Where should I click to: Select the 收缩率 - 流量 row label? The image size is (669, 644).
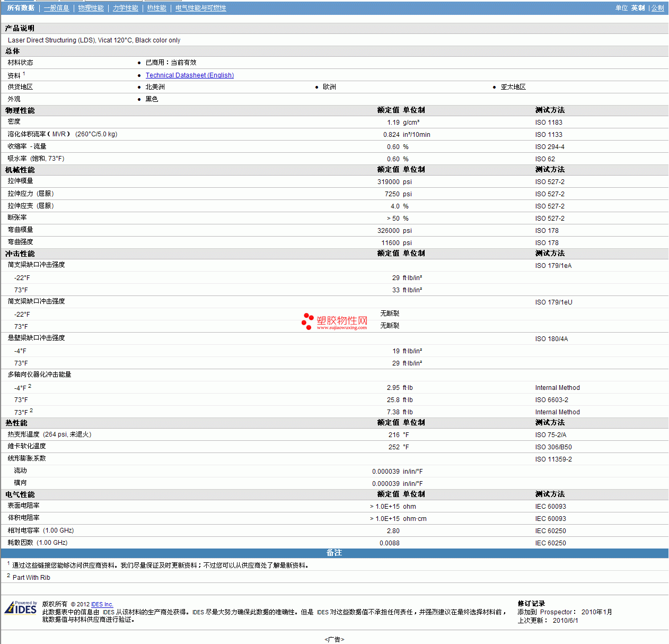coord(27,146)
